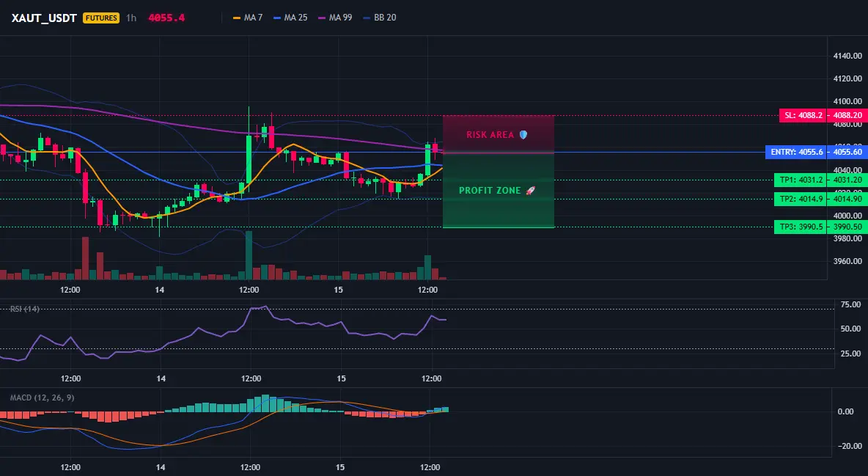This screenshot has height=476, width=868.
Task: Click the tallest green volume bar
Action: click(x=249, y=255)
